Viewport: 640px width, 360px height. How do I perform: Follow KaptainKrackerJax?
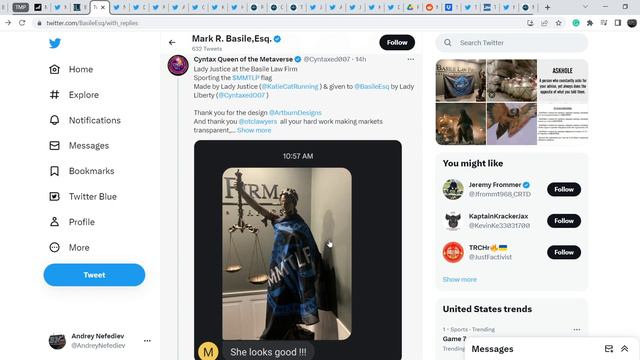click(x=564, y=221)
